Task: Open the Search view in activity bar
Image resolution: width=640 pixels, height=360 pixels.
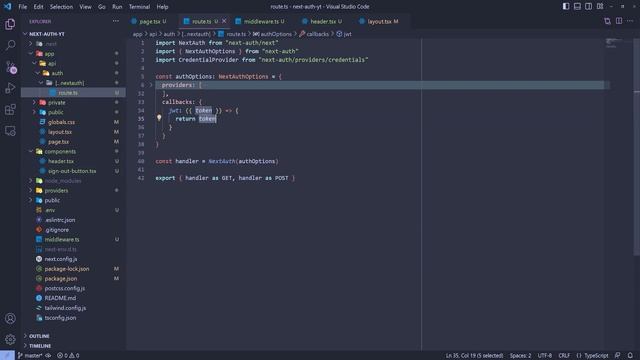Action: pyautogui.click(x=10, y=45)
